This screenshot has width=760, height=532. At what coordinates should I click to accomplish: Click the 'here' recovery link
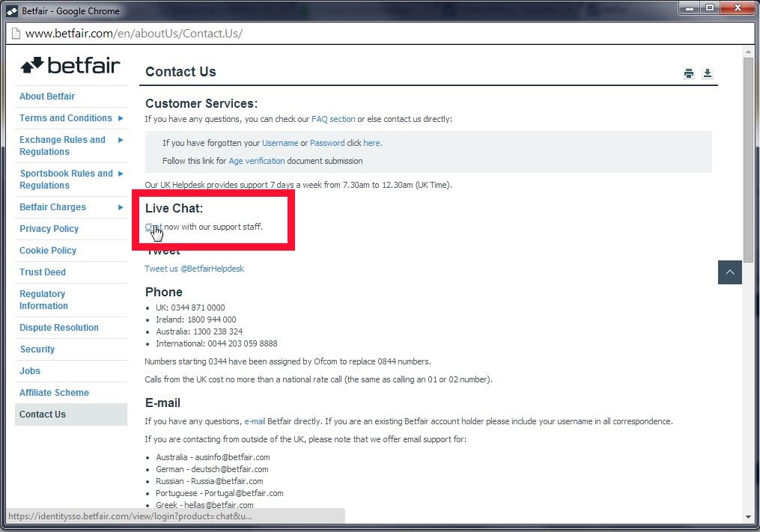pos(373,143)
